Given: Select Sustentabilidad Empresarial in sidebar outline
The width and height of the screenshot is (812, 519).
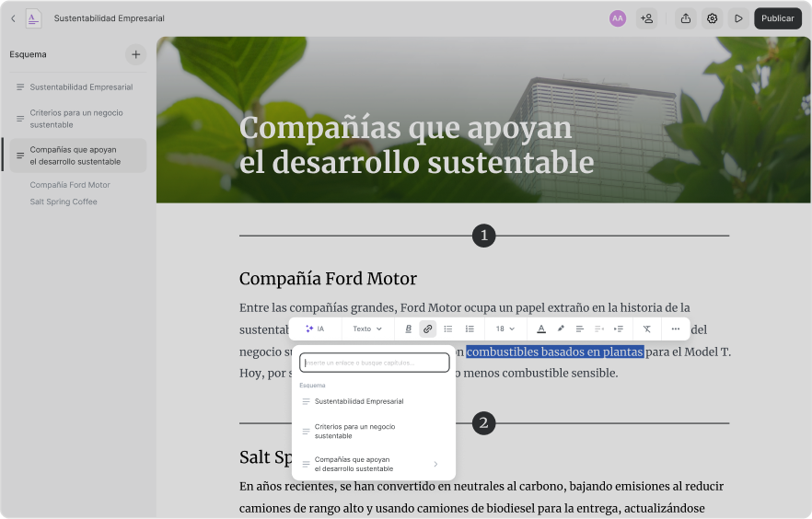Looking at the screenshot, I should click(78, 86).
